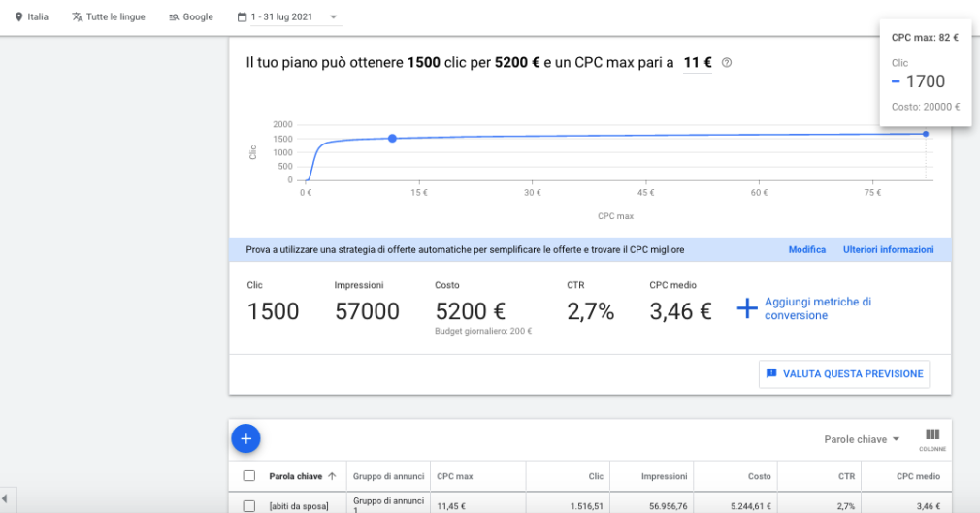980x513 pixels.
Task: Open the Ulteriori informazioni link
Action: pos(888,250)
